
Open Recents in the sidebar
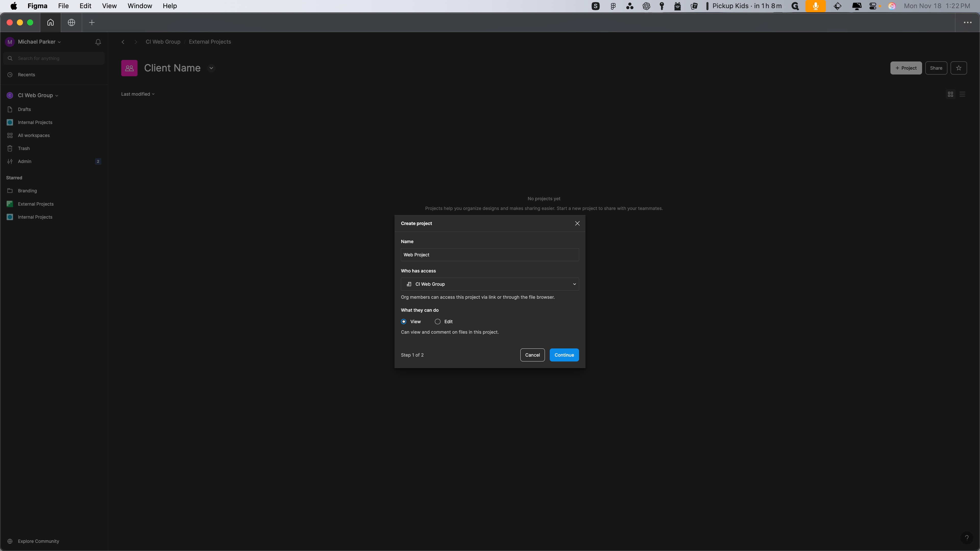click(54, 74)
